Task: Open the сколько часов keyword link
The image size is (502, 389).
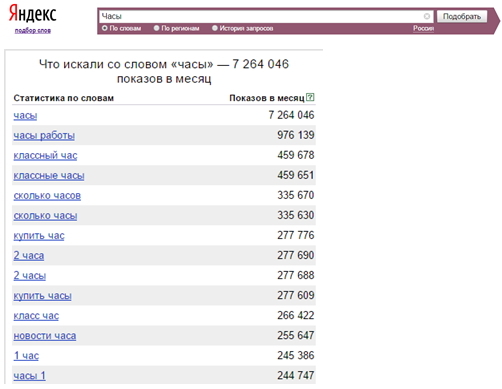Action: point(47,195)
